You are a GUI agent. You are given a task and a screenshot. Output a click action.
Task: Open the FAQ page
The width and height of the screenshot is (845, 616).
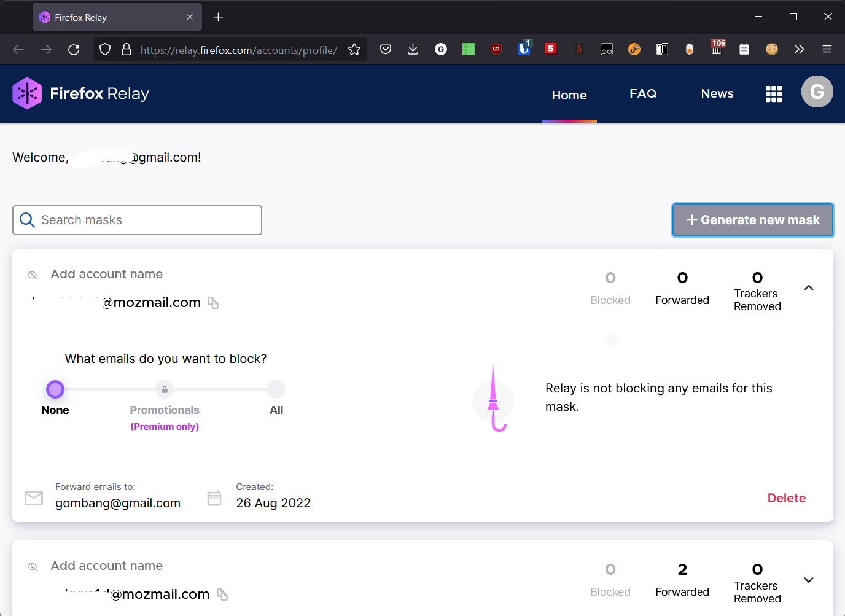643,93
